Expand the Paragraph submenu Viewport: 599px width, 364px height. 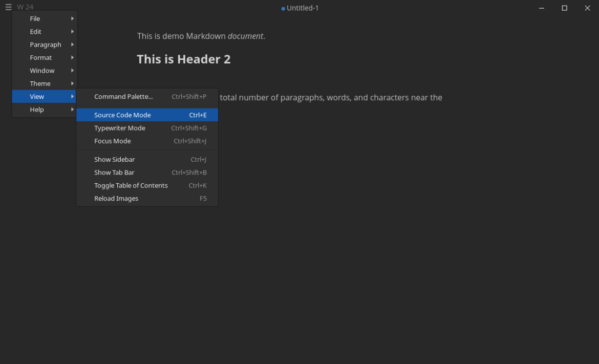(45, 45)
